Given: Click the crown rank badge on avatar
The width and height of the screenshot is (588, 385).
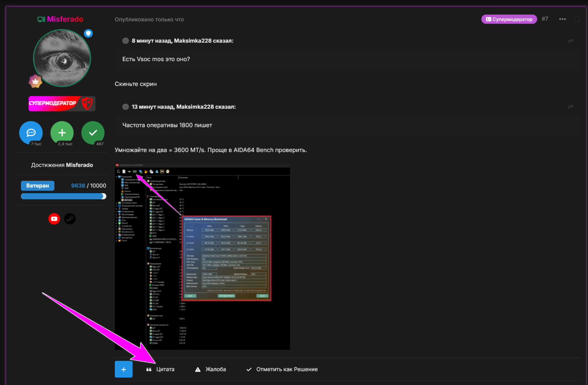Looking at the screenshot, I should tap(35, 81).
